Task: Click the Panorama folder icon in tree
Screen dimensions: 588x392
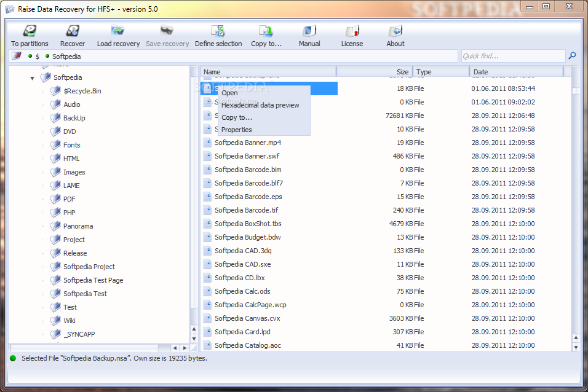Action: pyautogui.click(x=55, y=226)
